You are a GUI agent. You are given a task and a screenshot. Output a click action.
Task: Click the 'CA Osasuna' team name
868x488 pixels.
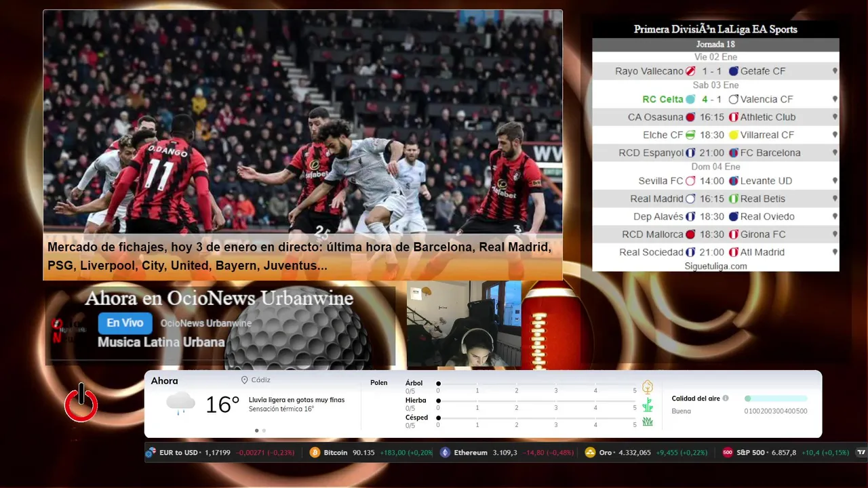[x=655, y=117]
